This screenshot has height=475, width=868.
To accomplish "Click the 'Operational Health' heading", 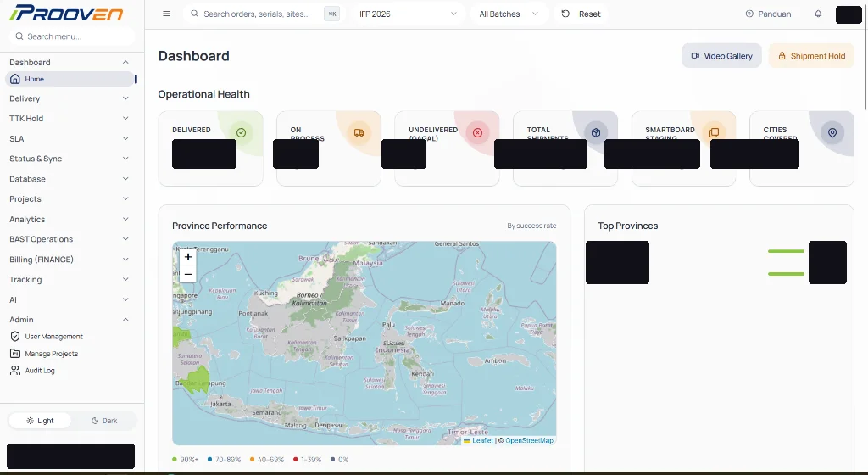I will pos(203,94).
